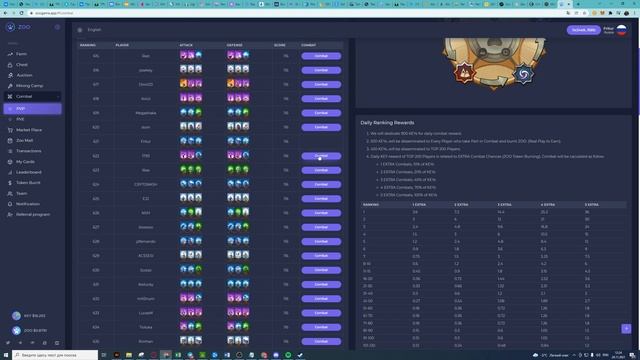640x360 pixels.
Task: Click the Combat button for rank 615
Action: [x=321, y=56]
